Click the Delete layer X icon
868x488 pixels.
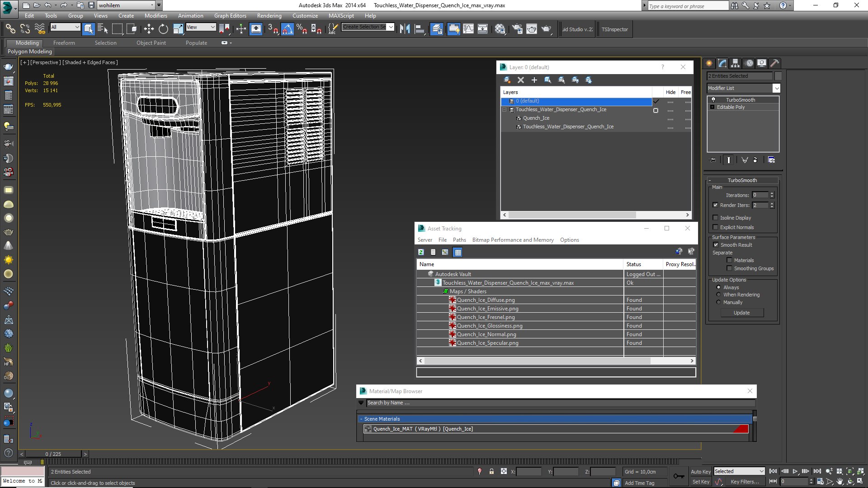tap(521, 80)
